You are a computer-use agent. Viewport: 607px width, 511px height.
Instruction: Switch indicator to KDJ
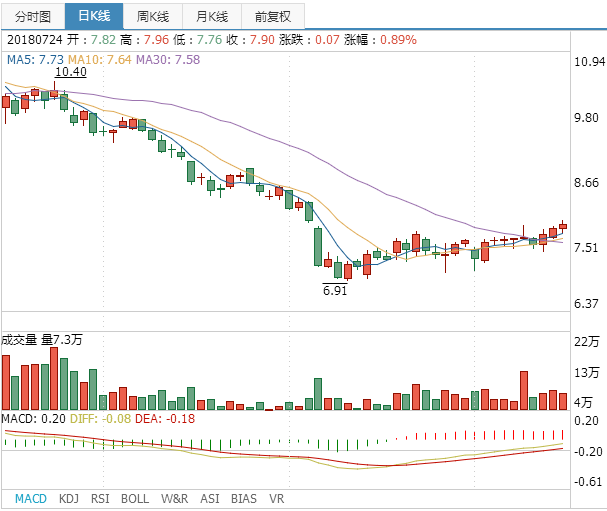tap(69, 499)
